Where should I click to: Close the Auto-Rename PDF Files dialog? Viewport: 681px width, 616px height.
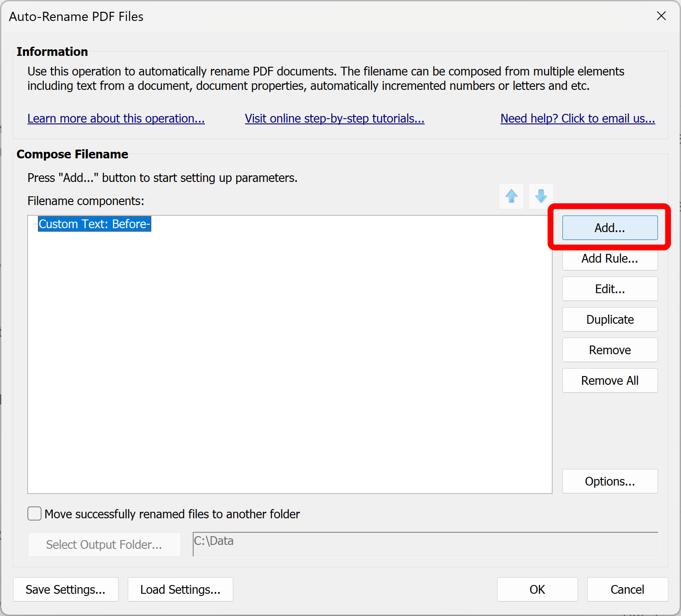tap(661, 16)
